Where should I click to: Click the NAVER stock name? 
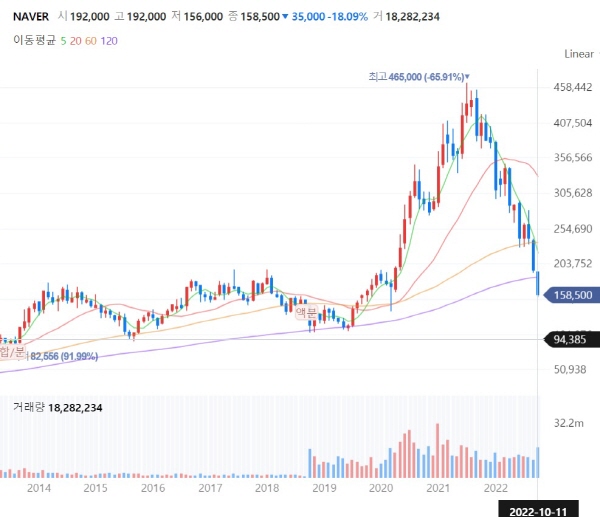pos(31,17)
